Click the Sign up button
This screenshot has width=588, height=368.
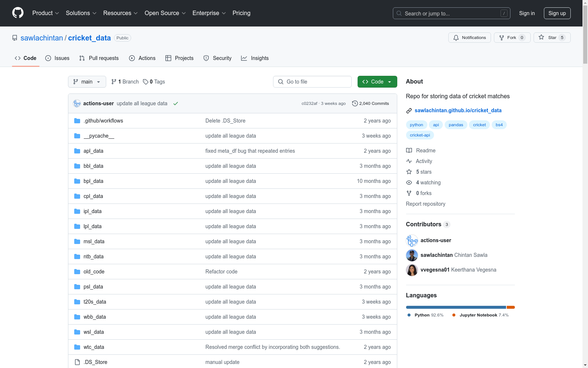(557, 13)
